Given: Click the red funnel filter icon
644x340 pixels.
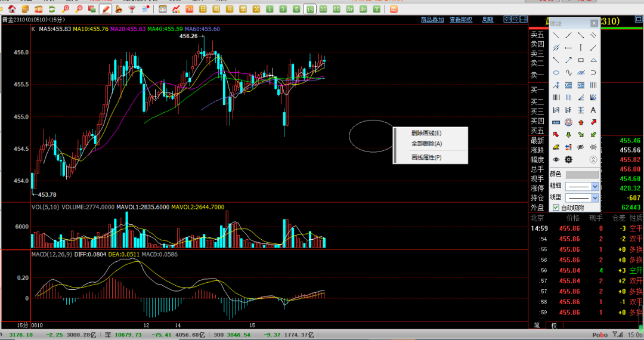Looking at the screenshot, I should (x=132, y=9).
